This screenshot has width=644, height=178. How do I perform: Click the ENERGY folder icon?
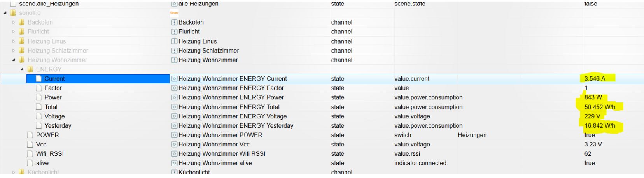(x=30, y=69)
